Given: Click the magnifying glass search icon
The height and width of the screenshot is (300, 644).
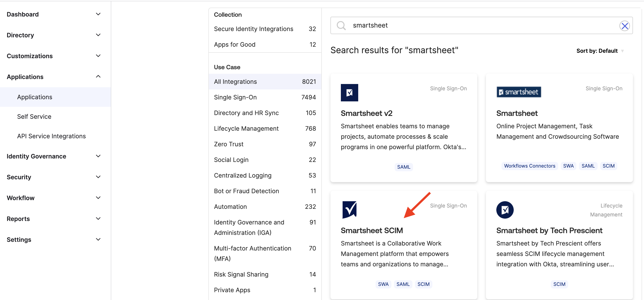Looking at the screenshot, I should tap(341, 26).
